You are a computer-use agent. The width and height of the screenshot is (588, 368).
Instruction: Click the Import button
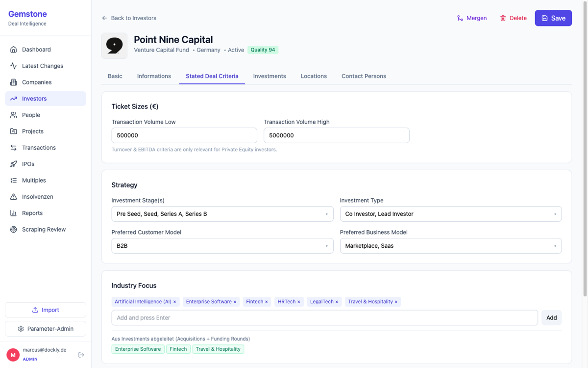[x=46, y=310]
